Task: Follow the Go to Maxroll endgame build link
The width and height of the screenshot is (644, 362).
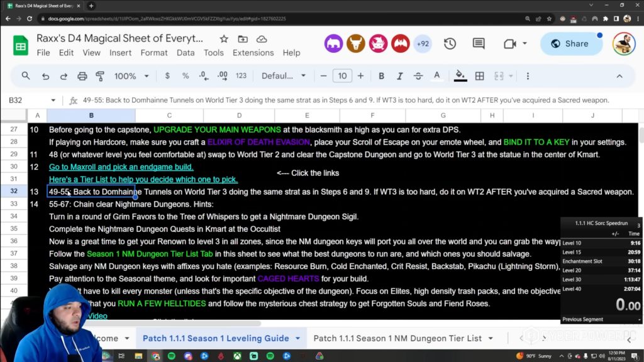Action: pyautogui.click(x=121, y=167)
